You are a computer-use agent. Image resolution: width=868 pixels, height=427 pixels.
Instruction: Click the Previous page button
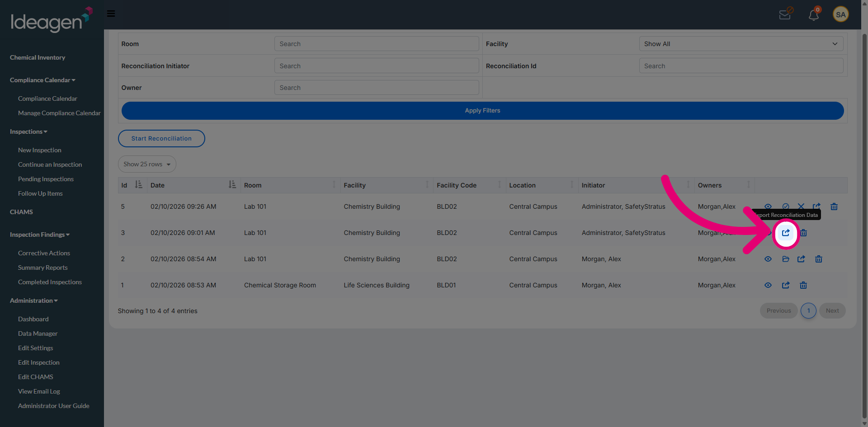coord(778,310)
